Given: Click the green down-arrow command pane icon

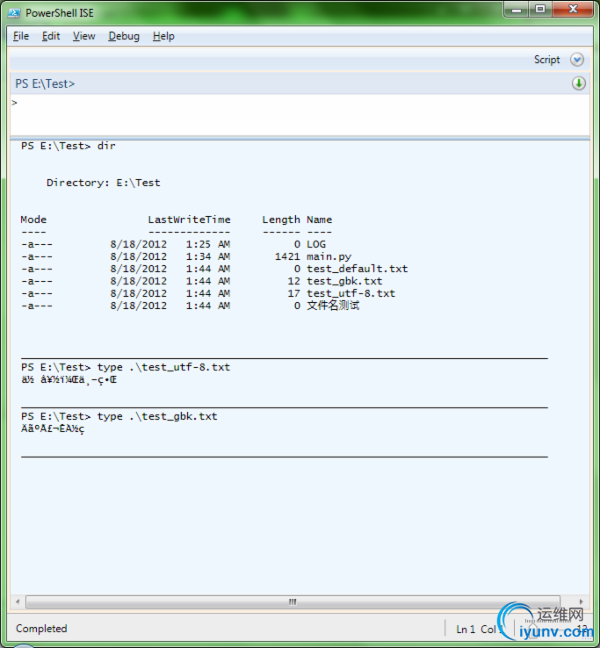Looking at the screenshot, I should pos(579,83).
